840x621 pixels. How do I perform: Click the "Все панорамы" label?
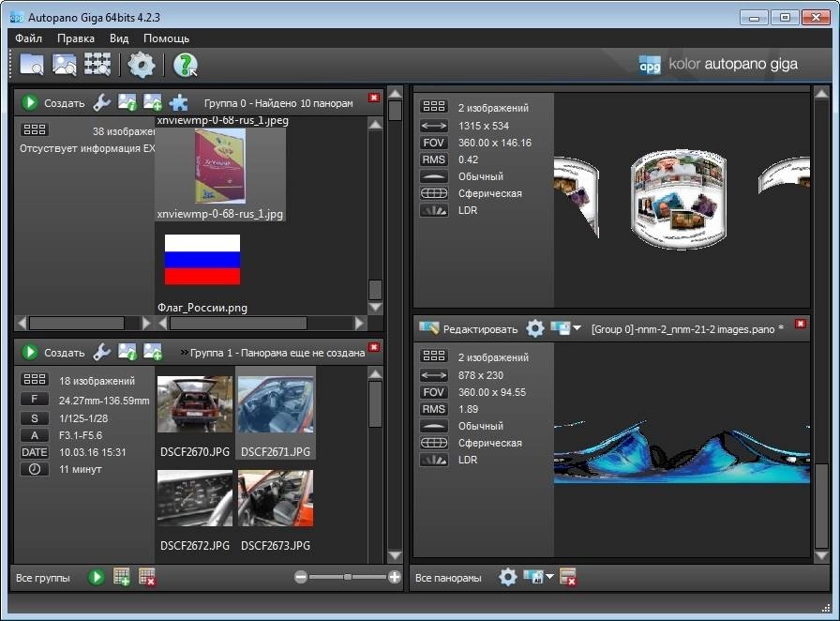(448, 578)
